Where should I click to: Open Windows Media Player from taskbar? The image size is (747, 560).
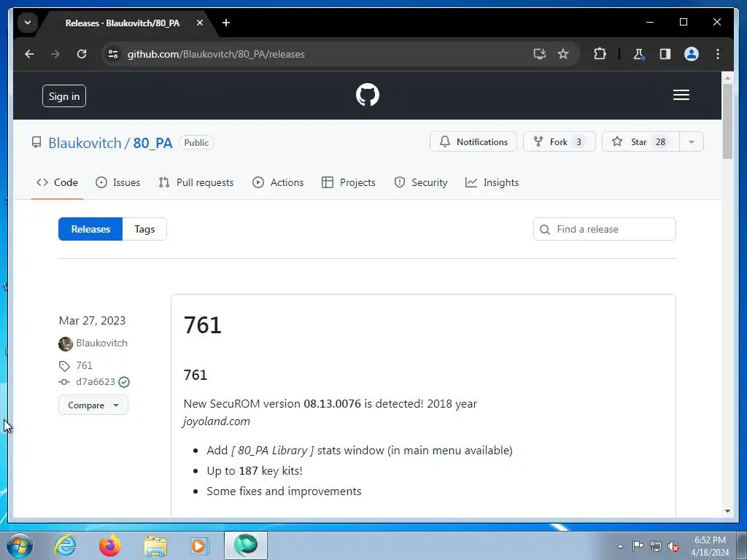tap(199, 545)
